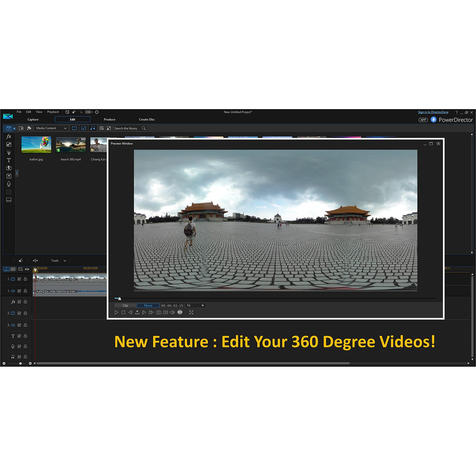476x476 pixels.
Task: Take a snapshot with the camera icon
Action: [x=159, y=312]
